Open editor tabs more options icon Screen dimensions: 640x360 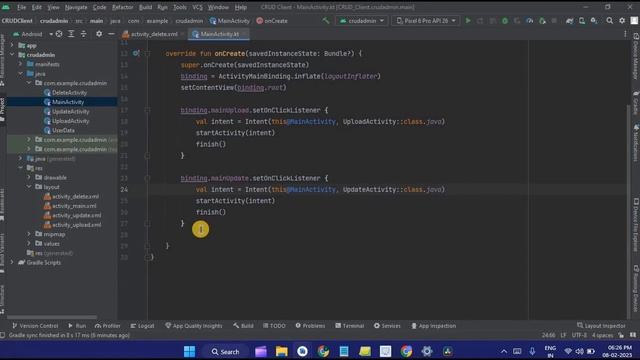click(625, 34)
